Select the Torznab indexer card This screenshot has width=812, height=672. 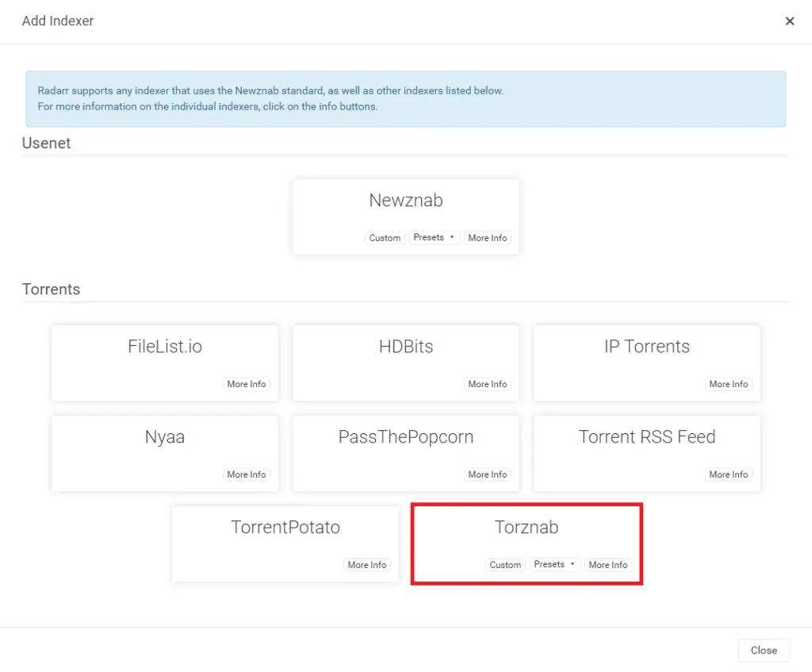point(526,527)
